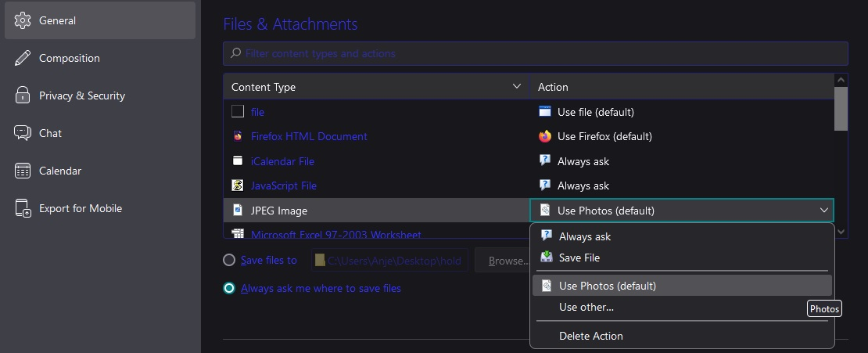Screen dimensions: 868x353
Task: Click the Calendar icon in sidebar
Action: [x=23, y=171]
